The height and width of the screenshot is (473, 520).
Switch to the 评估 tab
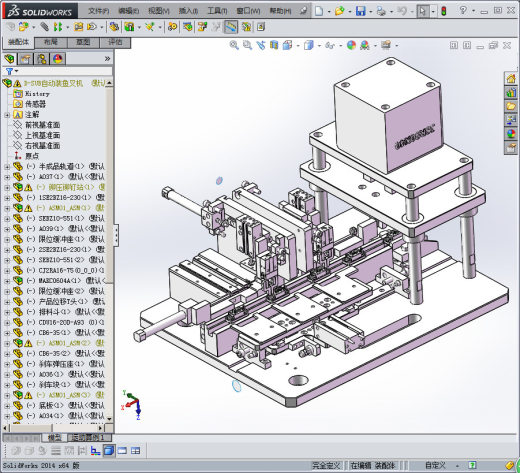(x=115, y=42)
